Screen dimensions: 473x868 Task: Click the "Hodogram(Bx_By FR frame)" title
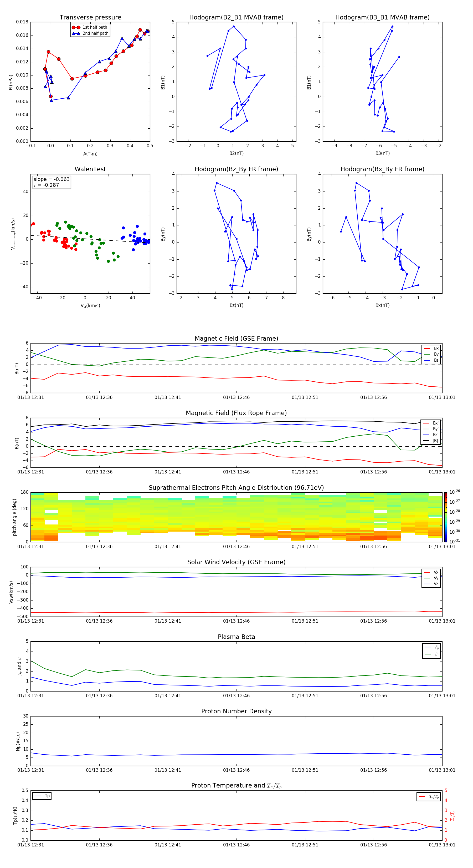pyautogui.click(x=382, y=169)
